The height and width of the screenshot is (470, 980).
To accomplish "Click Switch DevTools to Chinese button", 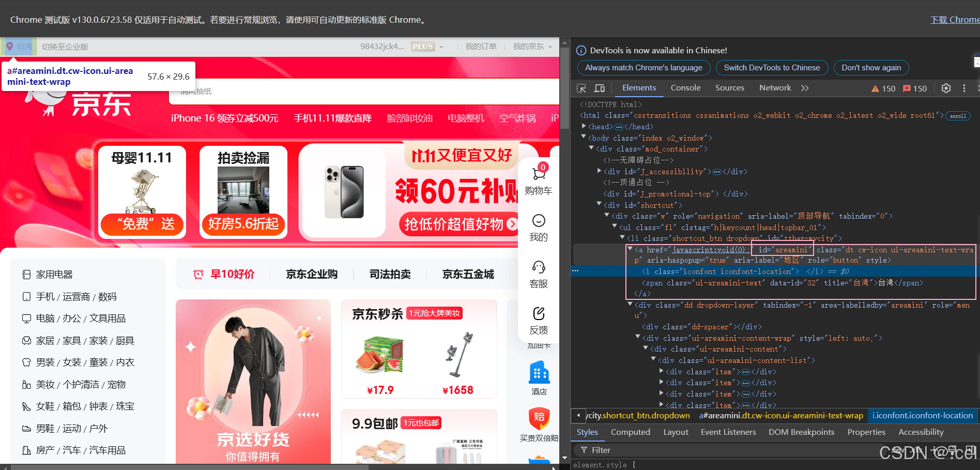I will click(772, 68).
